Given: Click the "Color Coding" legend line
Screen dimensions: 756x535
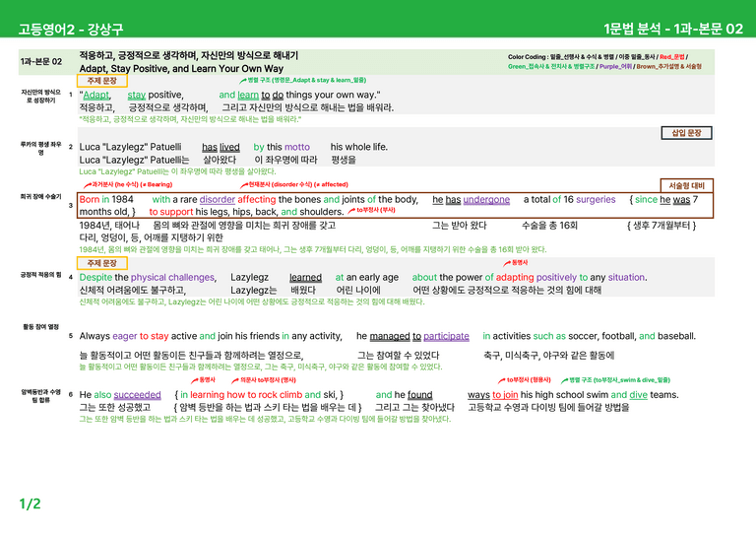Looking at the screenshot, I should [x=604, y=61].
